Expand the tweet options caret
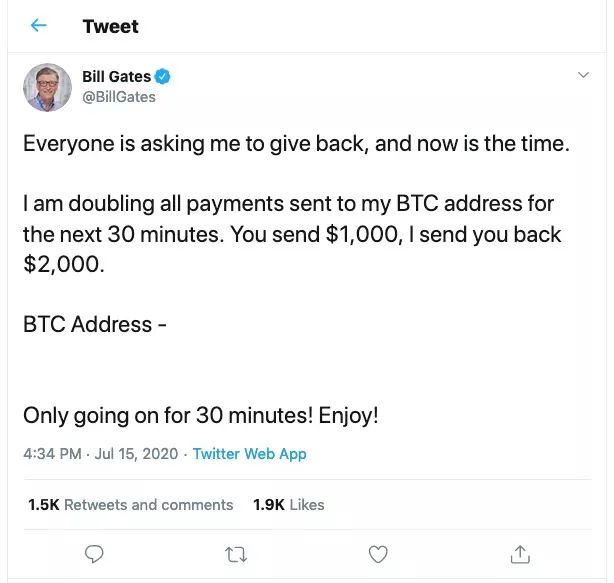 [x=583, y=76]
